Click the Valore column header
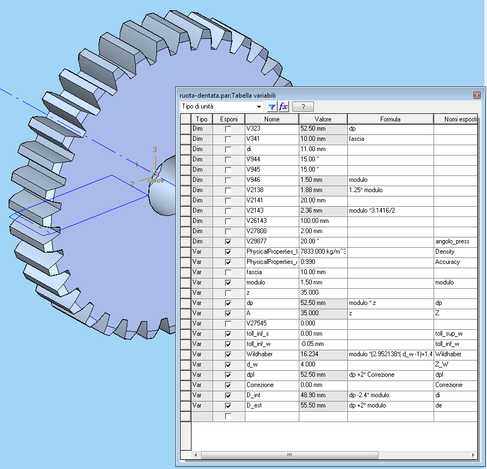The height and width of the screenshot is (469, 487). pyautogui.click(x=323, y=119)
